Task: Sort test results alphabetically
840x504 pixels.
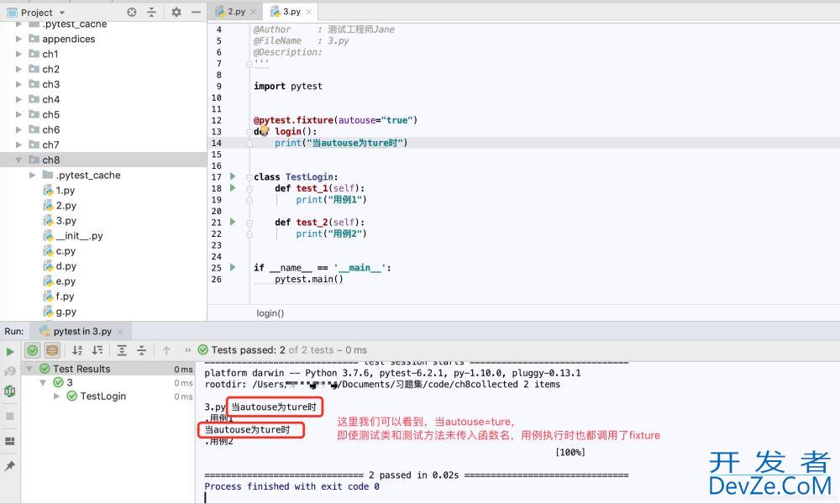Action: (x=77, y=350)
